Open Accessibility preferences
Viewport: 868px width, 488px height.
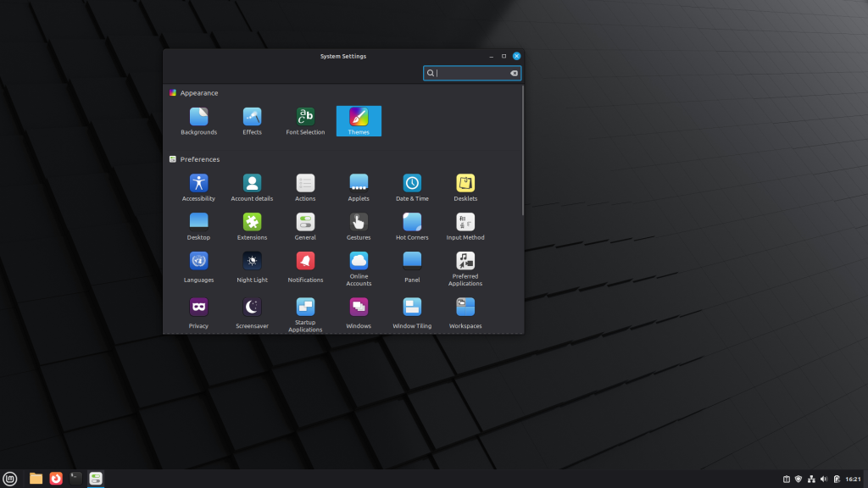coord(198,186)
